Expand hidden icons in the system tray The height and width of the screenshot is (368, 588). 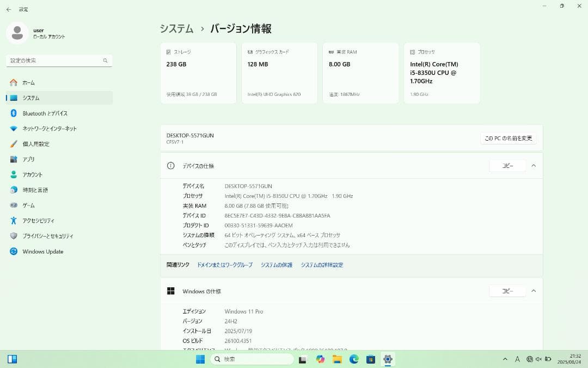(x=505, y=360)
